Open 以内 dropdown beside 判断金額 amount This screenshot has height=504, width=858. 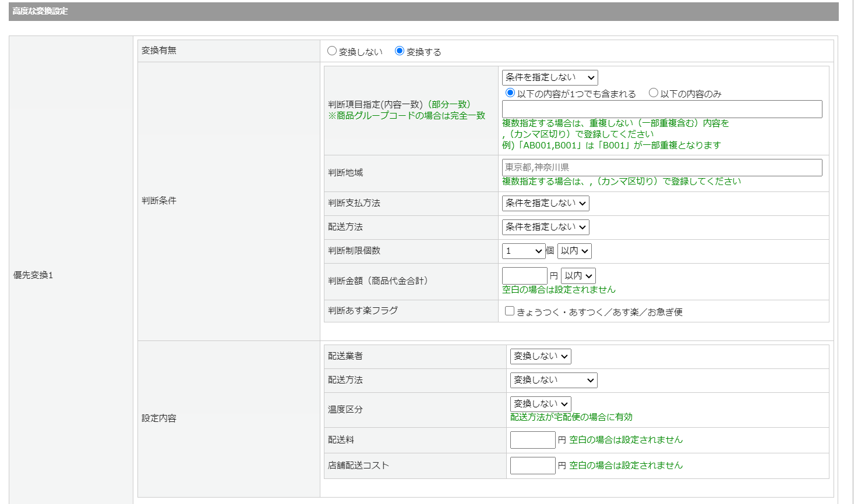[x=578, y=276]
